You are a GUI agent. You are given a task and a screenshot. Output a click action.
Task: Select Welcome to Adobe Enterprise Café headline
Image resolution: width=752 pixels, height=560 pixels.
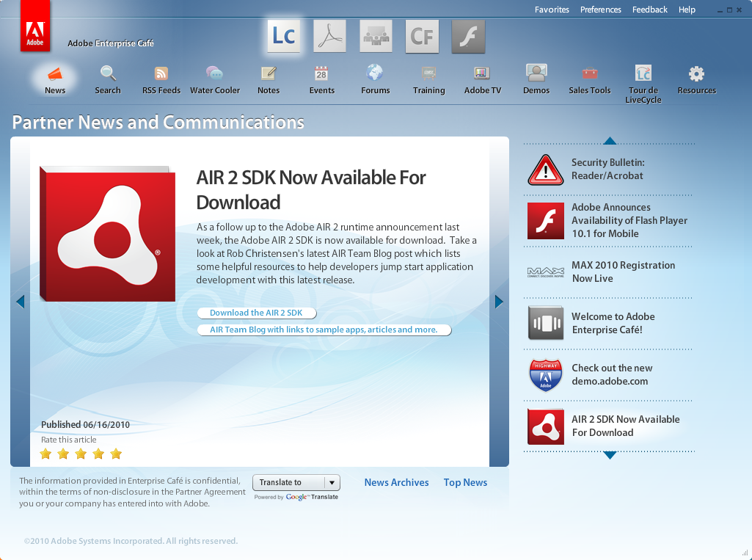point(613,323)
